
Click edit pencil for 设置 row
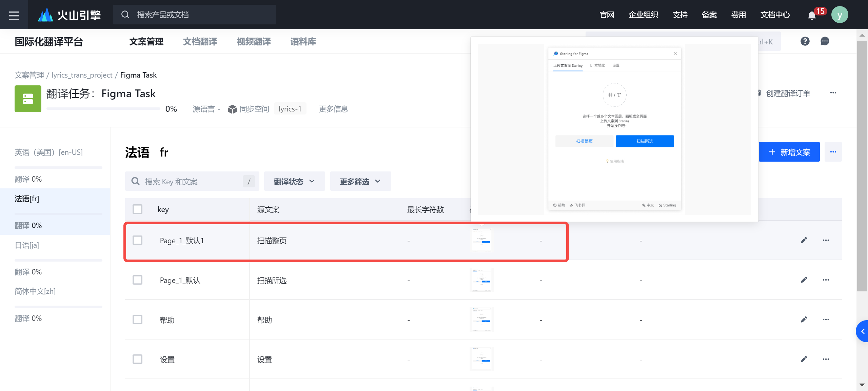(x=804, y=359)
